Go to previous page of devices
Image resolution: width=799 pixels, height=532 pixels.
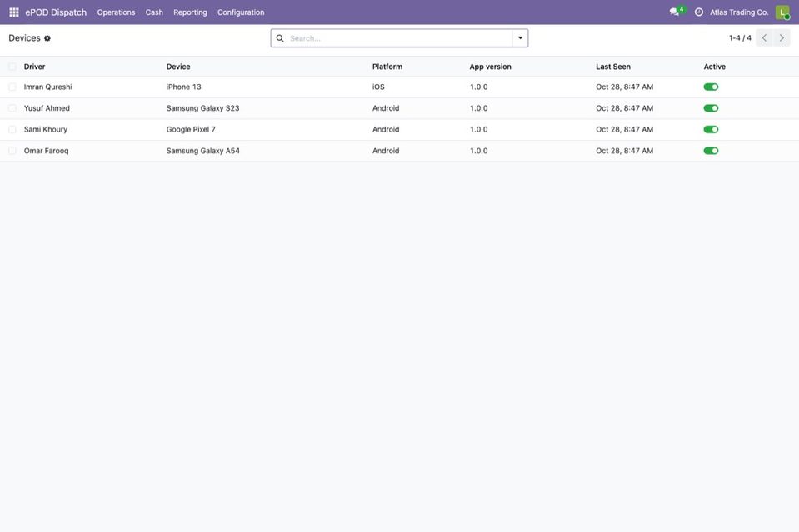764,38
